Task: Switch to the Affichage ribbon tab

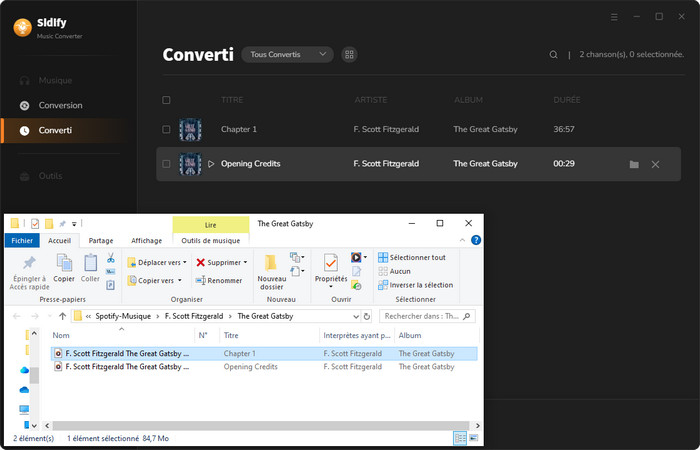Action: click(x=146, y=240)
